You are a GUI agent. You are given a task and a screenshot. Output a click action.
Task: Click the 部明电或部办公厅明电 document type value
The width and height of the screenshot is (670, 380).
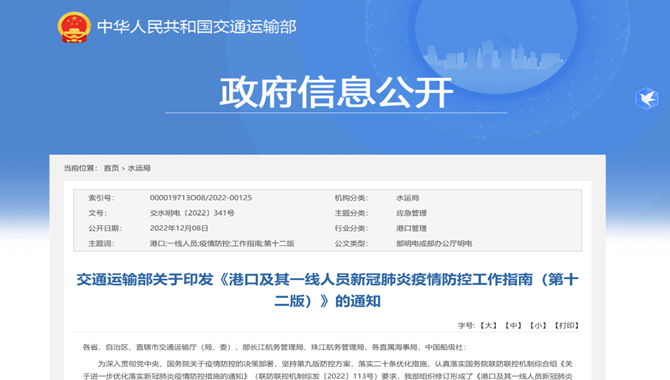coord(434,244)
